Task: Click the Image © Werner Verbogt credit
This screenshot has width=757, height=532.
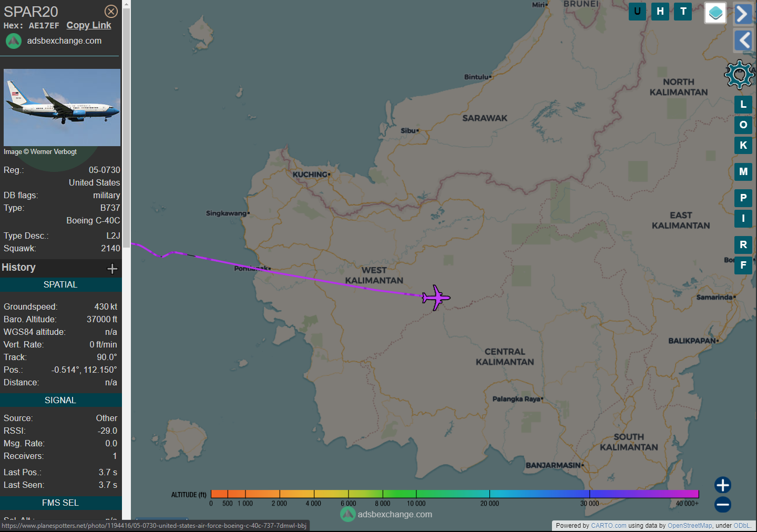Action: (x=40, y=152)
